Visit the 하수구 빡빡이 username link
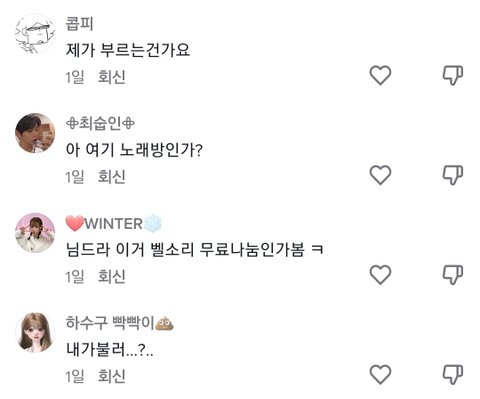The width and height of the screenshot is (480, 399). coord(120,323)
